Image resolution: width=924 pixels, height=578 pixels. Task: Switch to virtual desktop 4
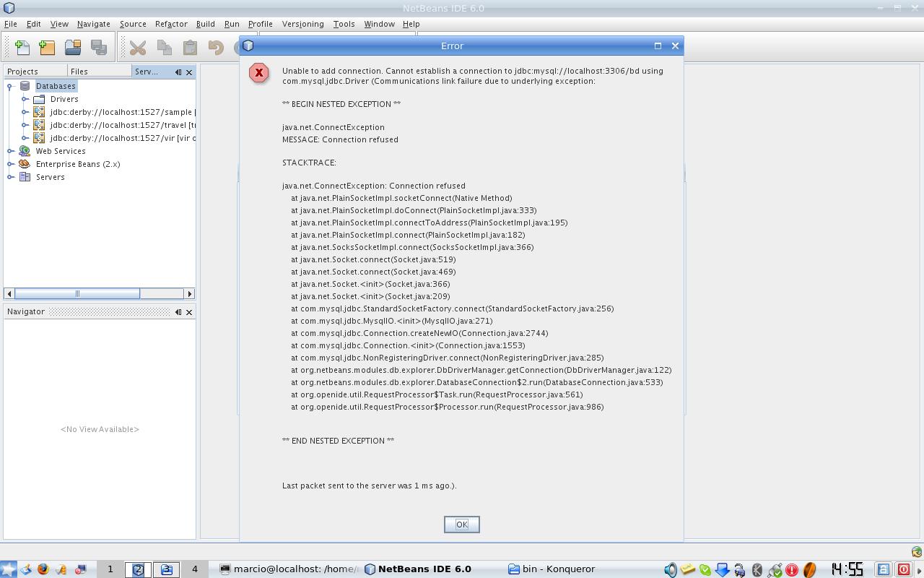click(x=194, y=569)
